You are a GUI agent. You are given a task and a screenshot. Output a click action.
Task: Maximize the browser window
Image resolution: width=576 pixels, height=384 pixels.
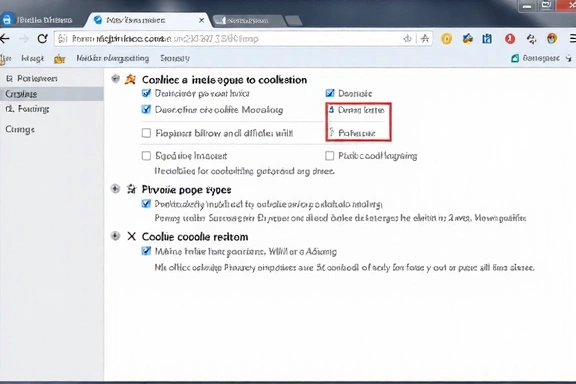click(546, 6)
